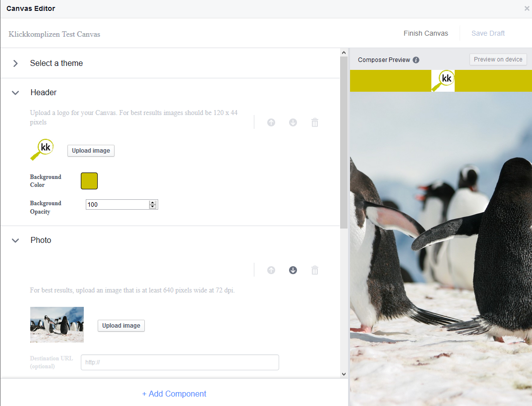Click kk logo in Composer Preview header
Image resolution: width=532 pixels, height=406 pixels.
443,81
